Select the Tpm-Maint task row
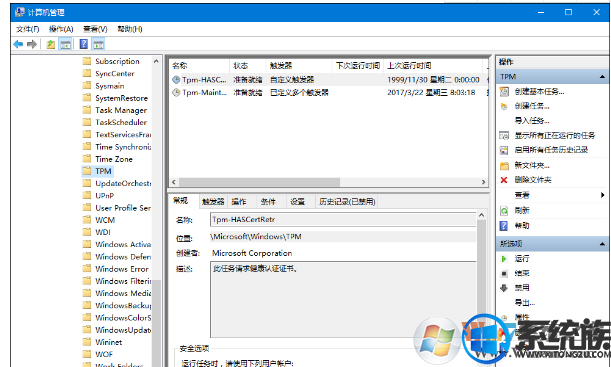This screenshot has width=611, height=367. 329,93
